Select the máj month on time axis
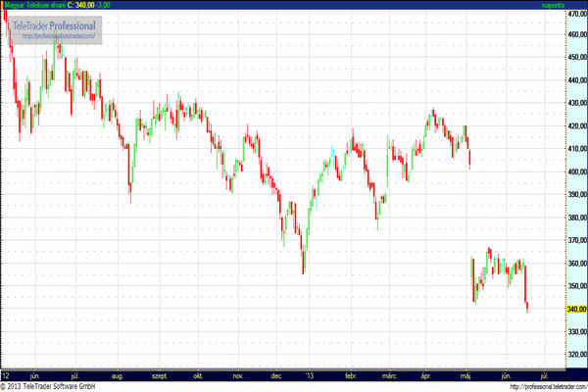 point(466,375)
